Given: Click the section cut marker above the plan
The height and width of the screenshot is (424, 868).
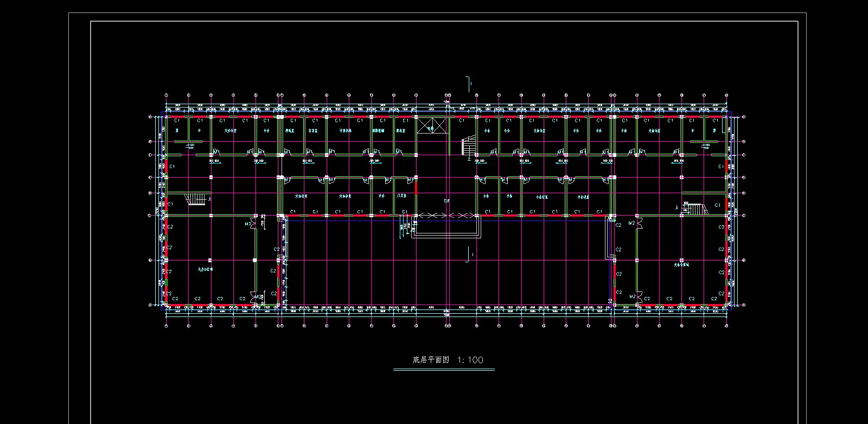Looking at the screenshot, I should (468, 83).
